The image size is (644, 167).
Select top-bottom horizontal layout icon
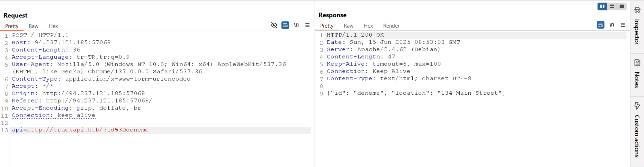tap(612, 6)
